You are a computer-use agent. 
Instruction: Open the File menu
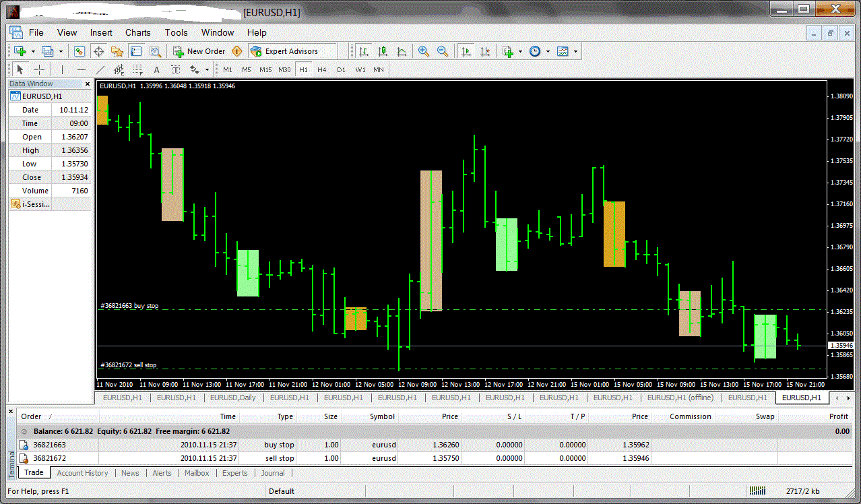coord(36,32)
